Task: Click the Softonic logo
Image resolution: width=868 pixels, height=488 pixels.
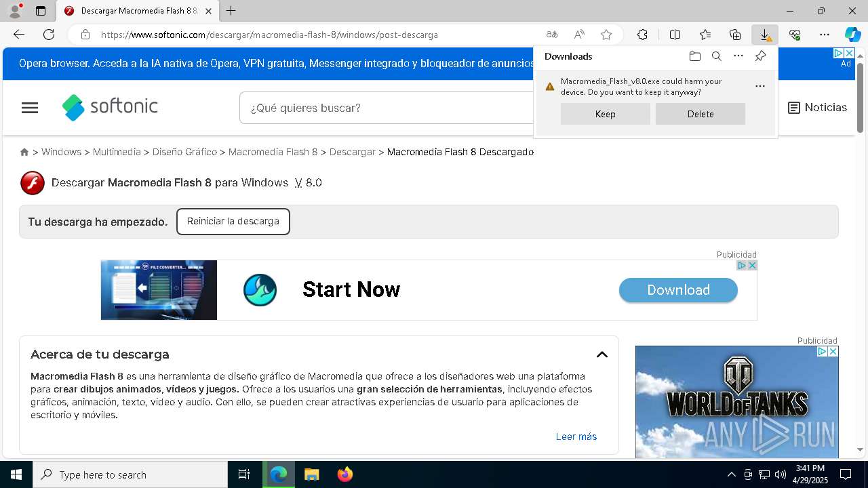Action: pyautogui.click(x=110, y=107)
